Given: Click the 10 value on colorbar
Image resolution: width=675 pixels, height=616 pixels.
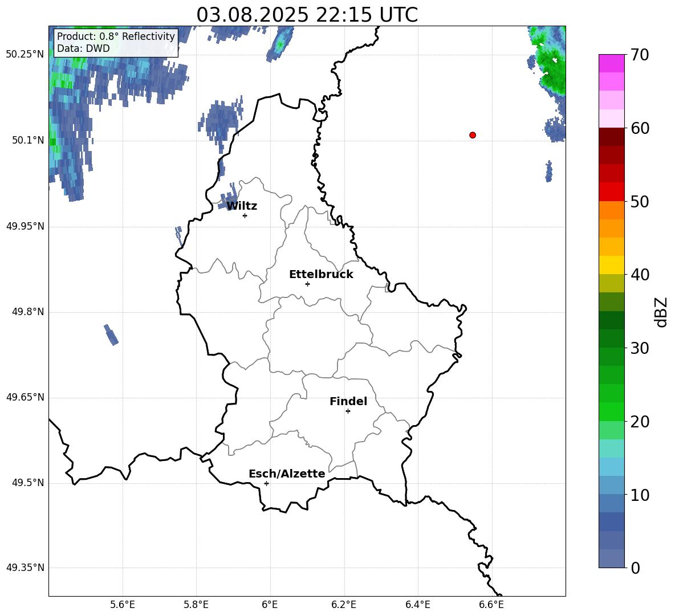Looking at the screenshot, I should 640,495.
